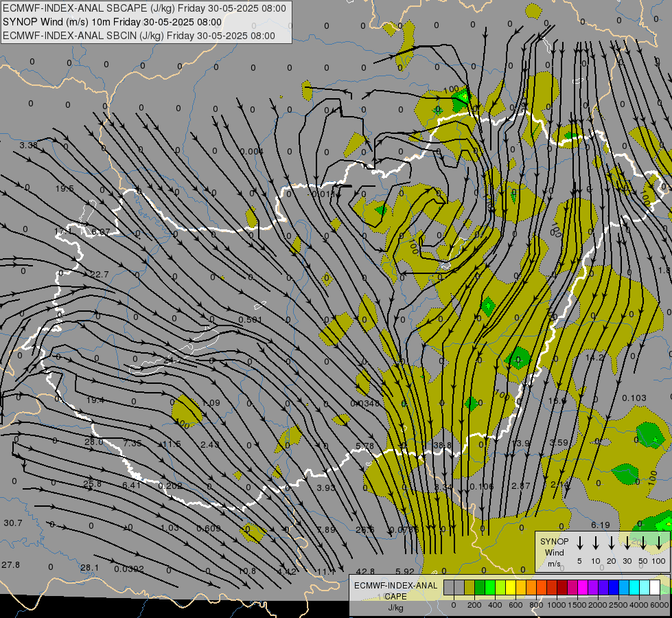
Task: Click the map value 38.8
Action: (x=443, y=446)
